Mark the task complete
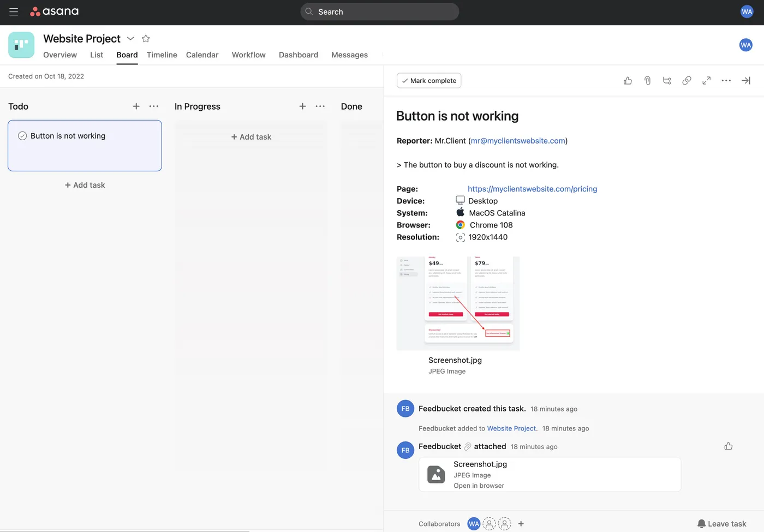 coord(429,80)
